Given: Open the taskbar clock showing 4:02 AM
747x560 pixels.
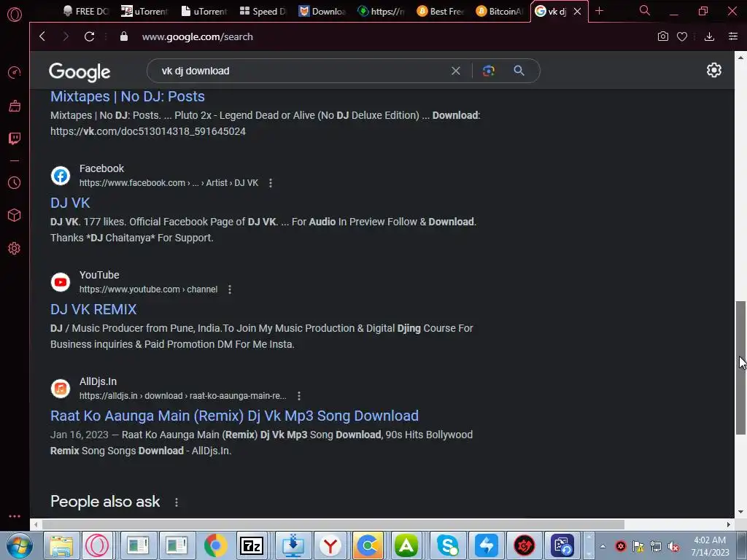Looking at the screenshot, I should (710, 546).
